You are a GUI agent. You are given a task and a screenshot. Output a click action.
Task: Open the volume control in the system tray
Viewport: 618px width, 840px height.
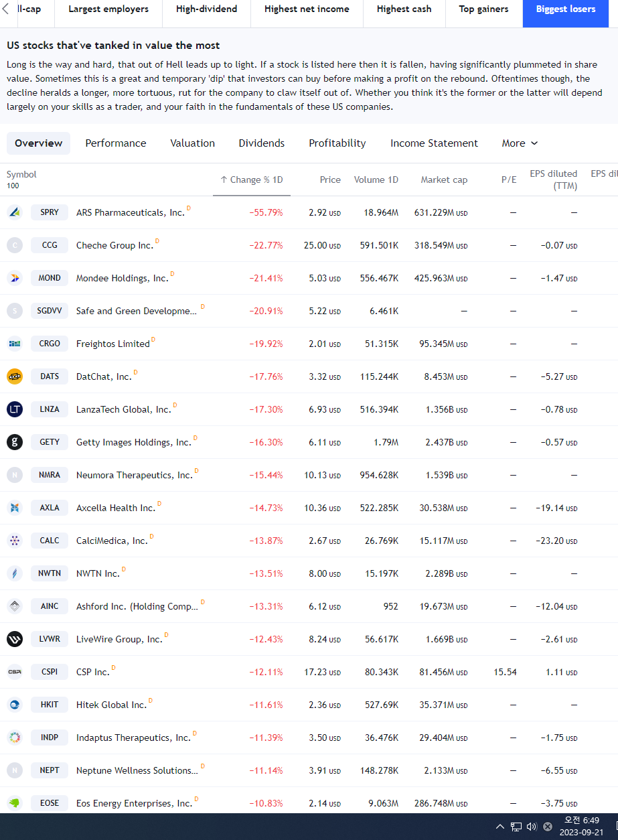532,827
